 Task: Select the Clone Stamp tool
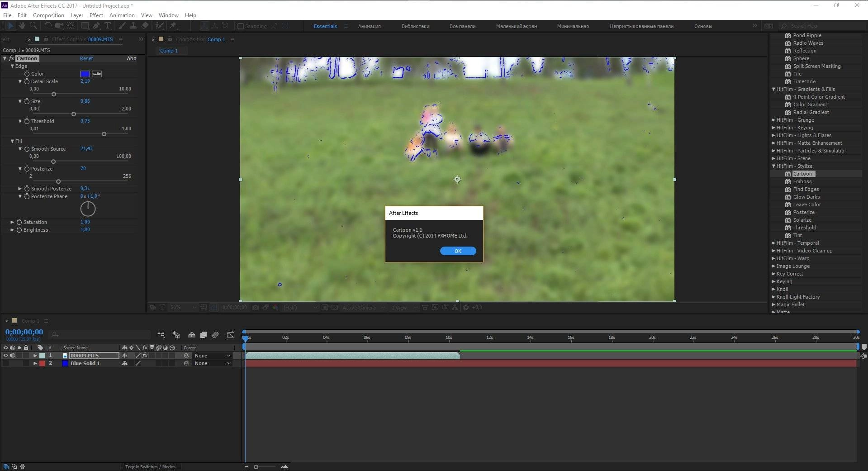coord(133,26)
